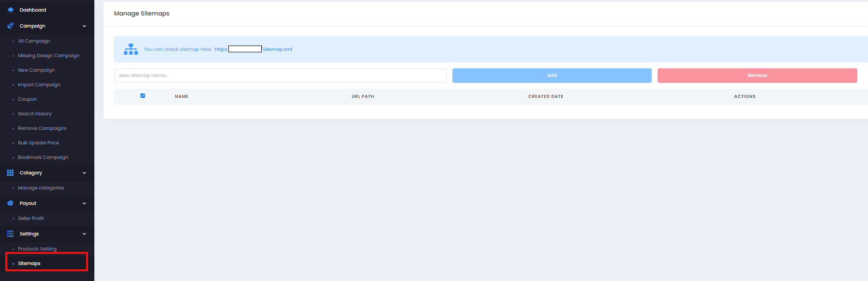Click the Manage Sitemaps heading
868x281 pixels.
[x=142, y=14]
